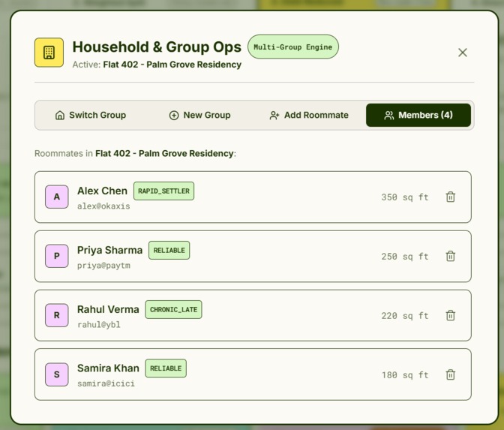Select the name Alex Chen
The width and height of the screenshot is (504, 430).
pos(102,191)
